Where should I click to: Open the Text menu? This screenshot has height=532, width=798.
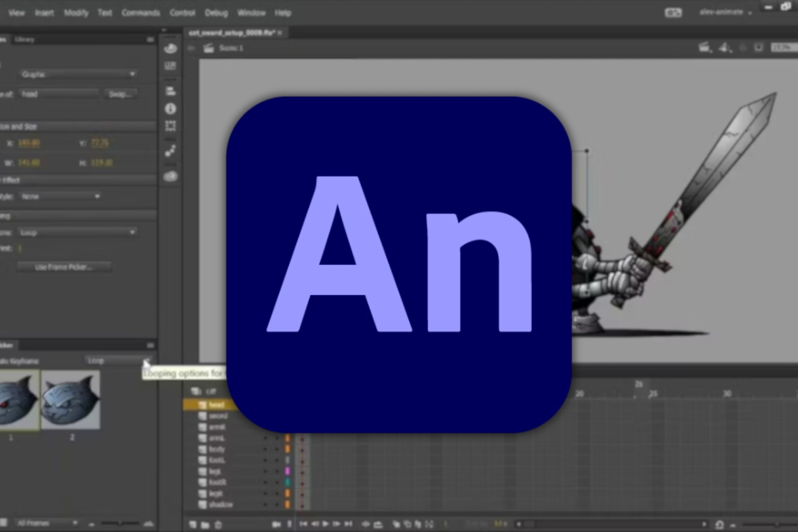[x=105, y=13]
